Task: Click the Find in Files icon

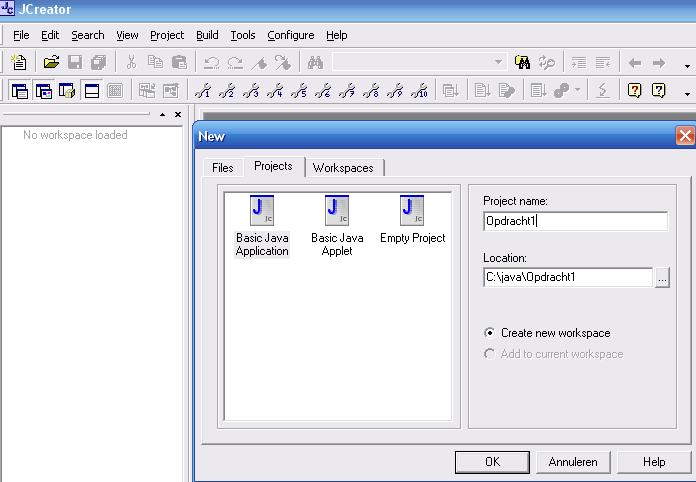Action: point(522,63)
